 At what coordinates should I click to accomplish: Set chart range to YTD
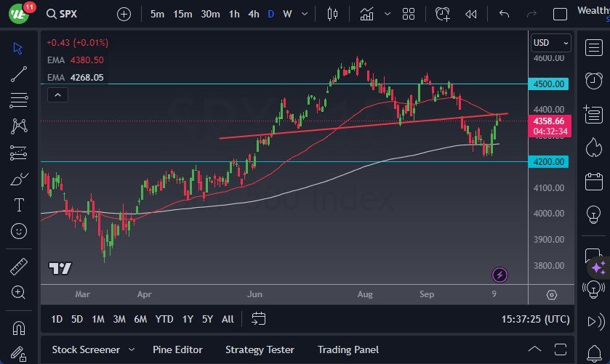[164, 319]
